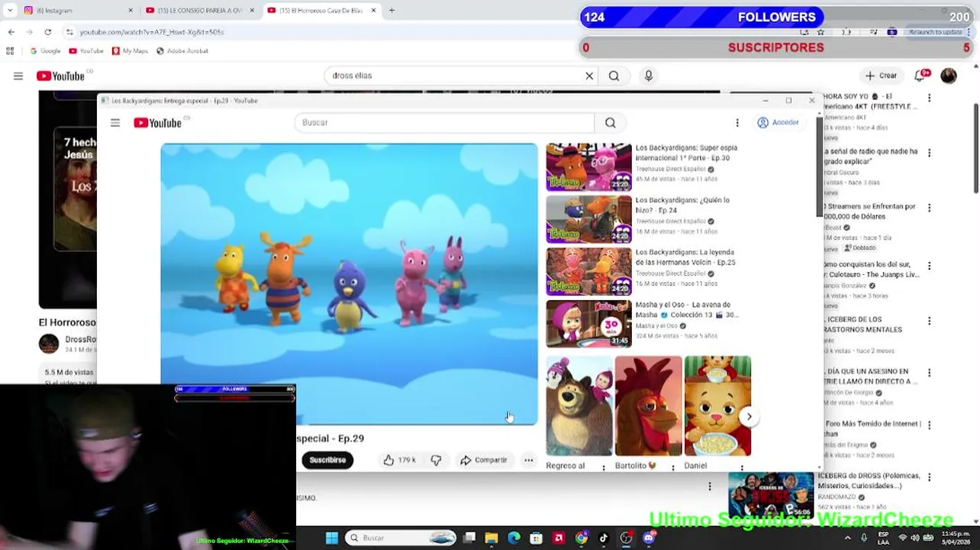The height and width of the screenshot is (550, 980).
Task: Reload the page
Action: [x=47, y=32]
